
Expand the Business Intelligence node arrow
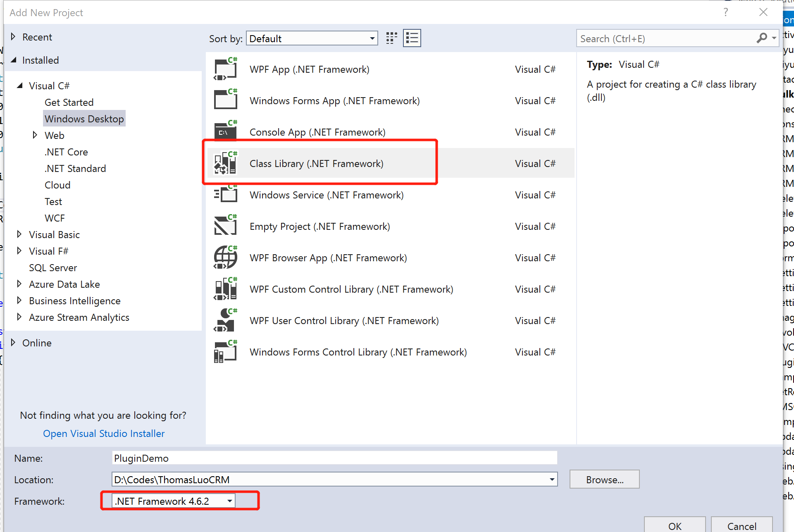point(19,300)
